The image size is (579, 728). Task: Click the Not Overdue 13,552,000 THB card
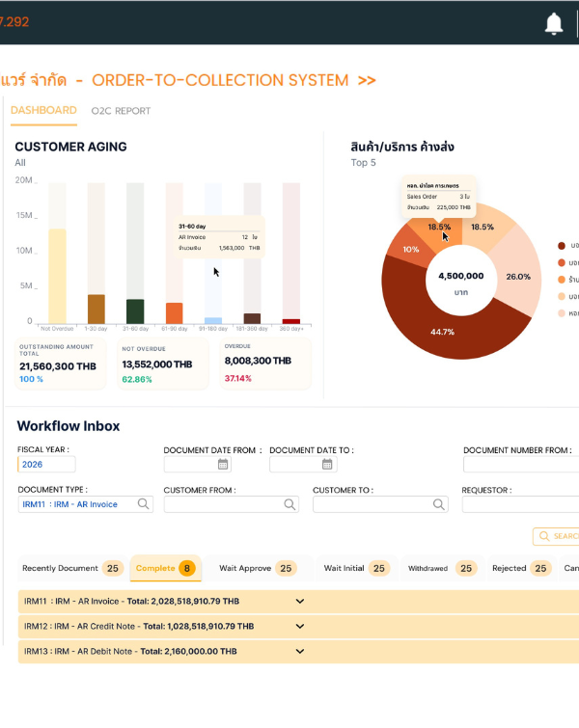tap(163, 364)
